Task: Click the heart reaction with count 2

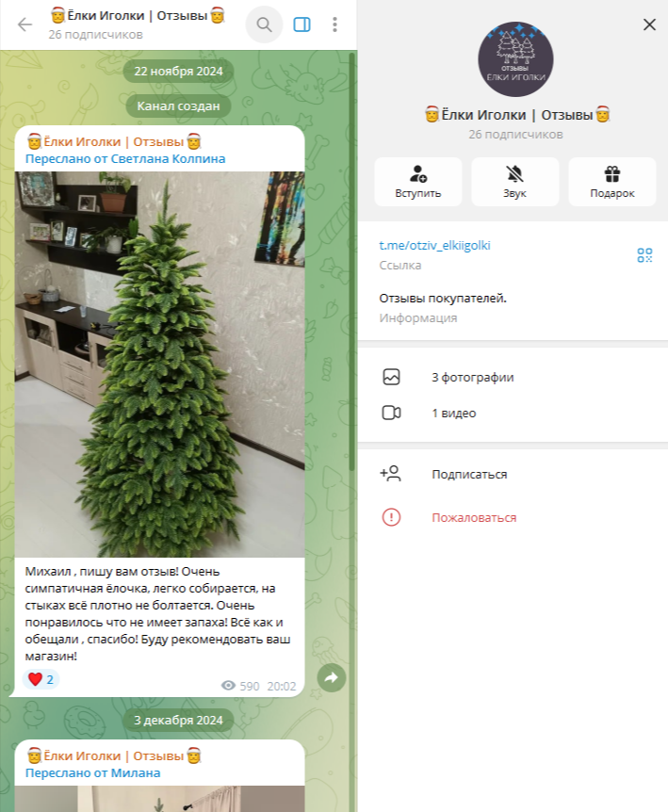Action: (41, 679)
